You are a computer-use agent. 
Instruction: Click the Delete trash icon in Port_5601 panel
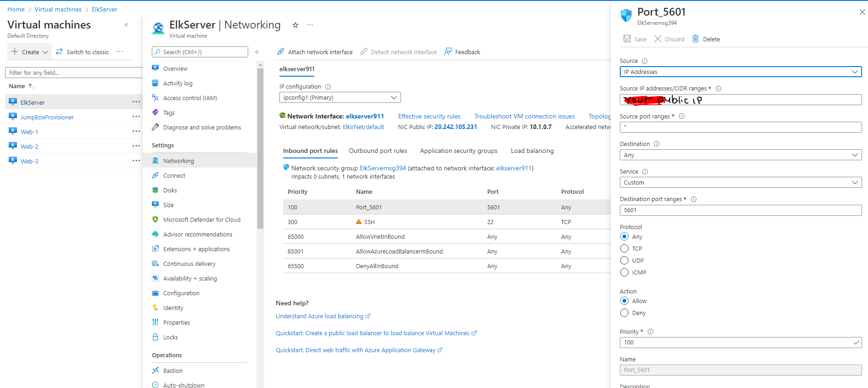(696, 39)
